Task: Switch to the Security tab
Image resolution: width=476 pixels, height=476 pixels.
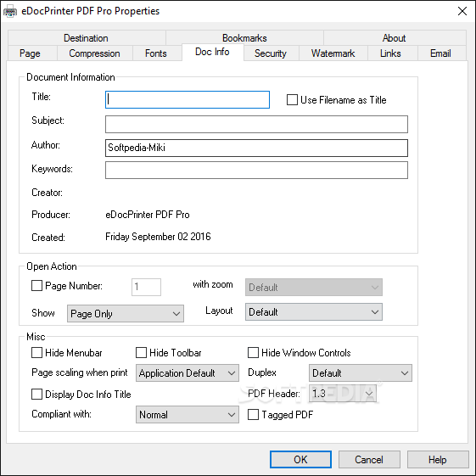Action: point(271,53)
